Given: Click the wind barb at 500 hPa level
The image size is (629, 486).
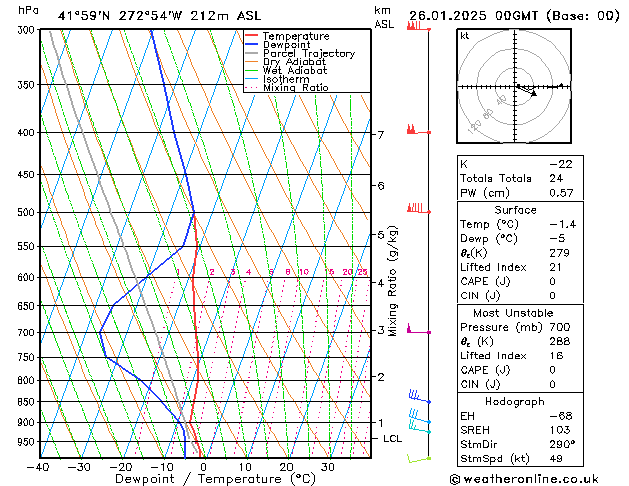Looking at the screenshot, I should 418,209.
